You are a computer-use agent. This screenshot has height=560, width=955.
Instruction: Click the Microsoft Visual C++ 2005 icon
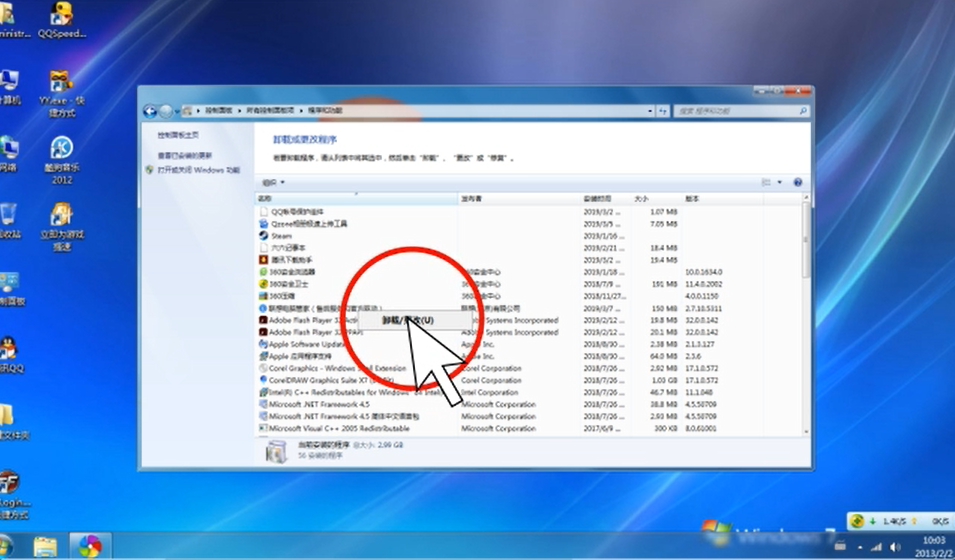coord(264,428)
